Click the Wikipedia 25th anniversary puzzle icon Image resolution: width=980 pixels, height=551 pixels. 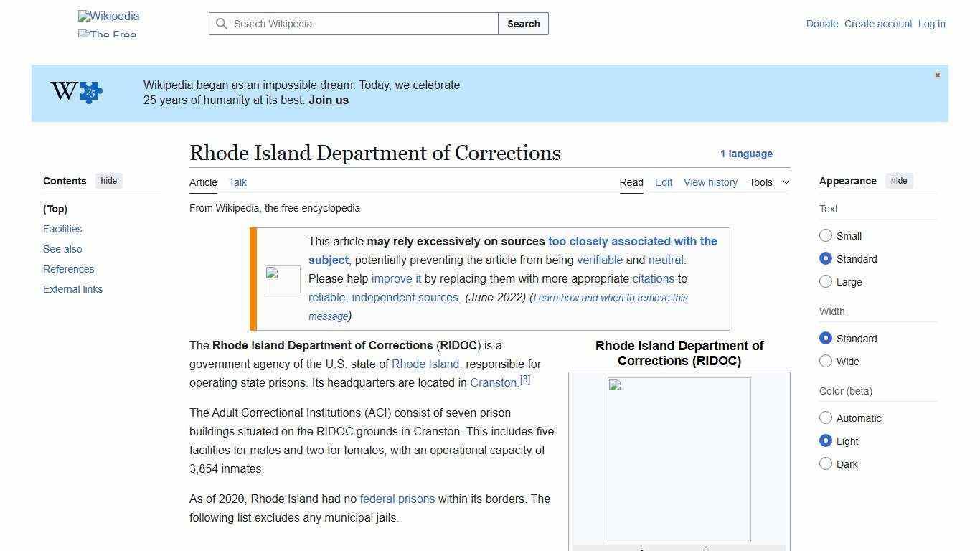77,92
